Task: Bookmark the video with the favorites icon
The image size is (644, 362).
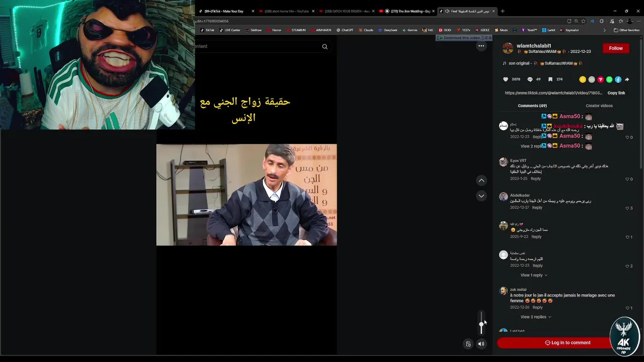Action: [550, 79]
